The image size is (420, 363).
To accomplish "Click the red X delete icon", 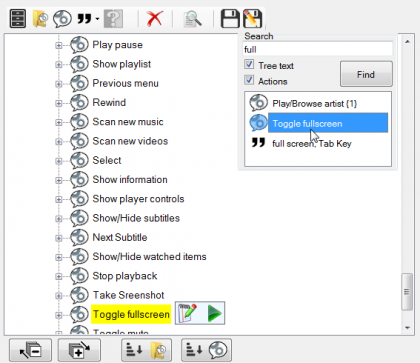I will 155,18.
